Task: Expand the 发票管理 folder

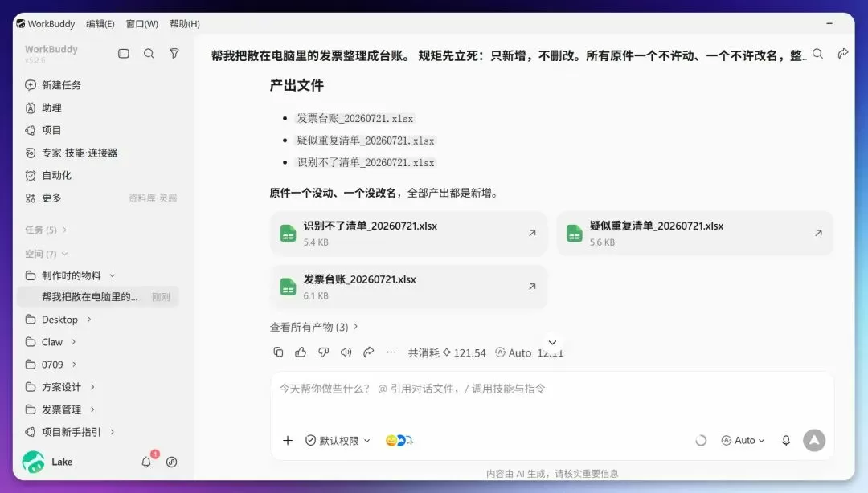Action: click(92, 409)
